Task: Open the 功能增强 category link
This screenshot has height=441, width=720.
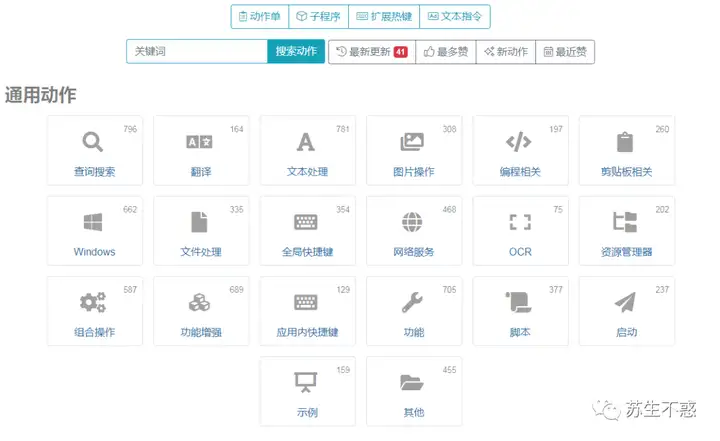Action: click(201, 332)
